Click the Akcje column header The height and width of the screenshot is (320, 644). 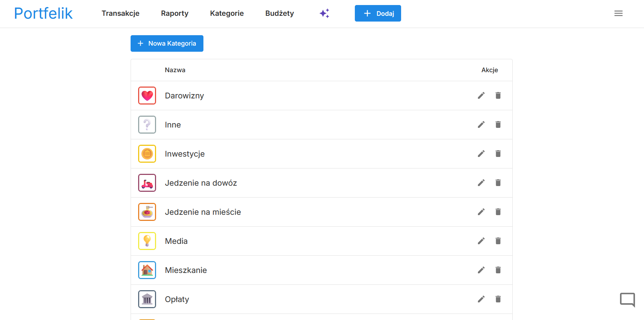click(x=489, y=70)
